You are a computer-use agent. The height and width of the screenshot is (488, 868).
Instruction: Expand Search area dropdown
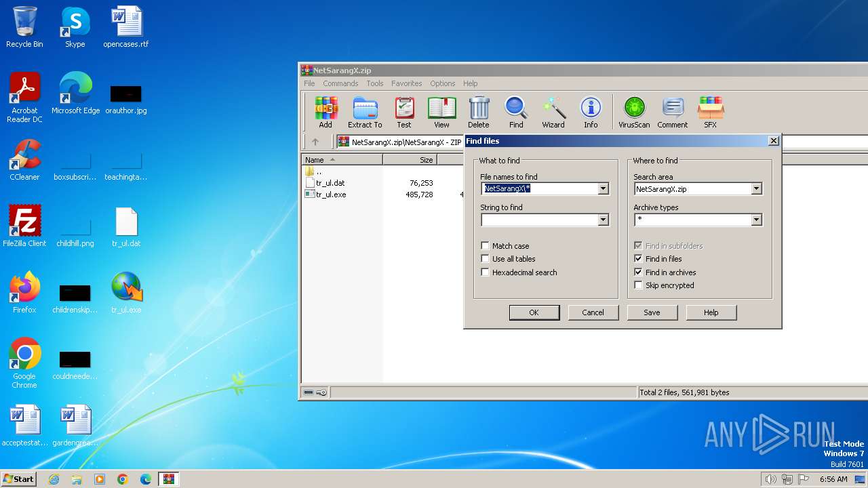[x=756, y=189]
